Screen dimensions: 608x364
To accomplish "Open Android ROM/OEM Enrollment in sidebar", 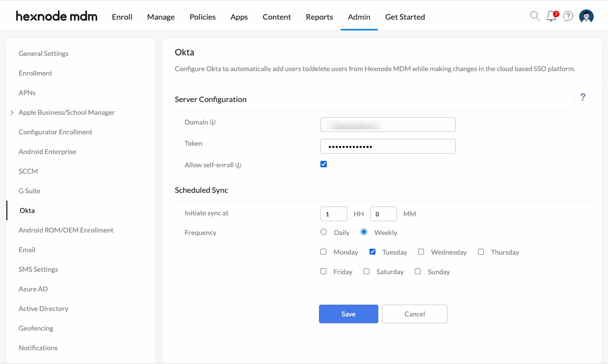I will click(66, 230).
